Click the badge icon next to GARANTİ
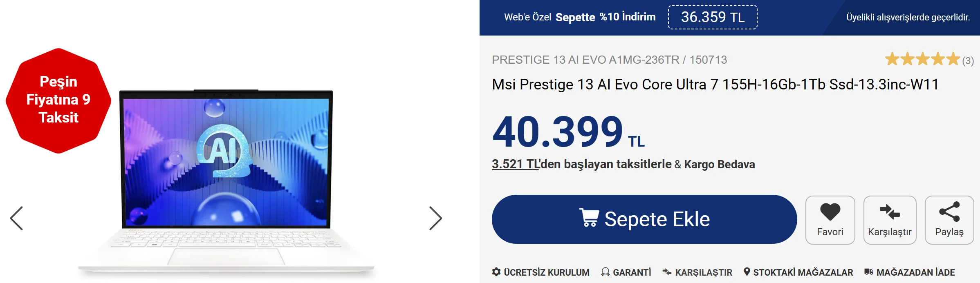 click(x=605, y=272)
